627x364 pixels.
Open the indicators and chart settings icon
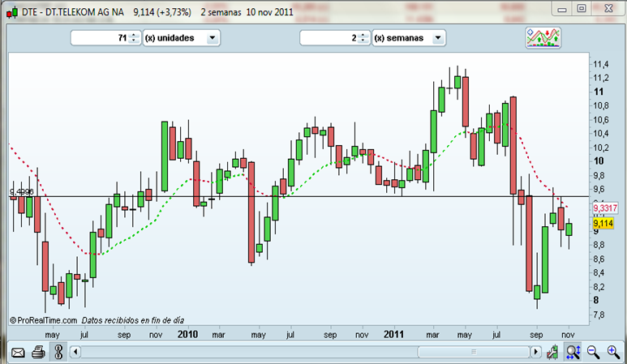(543, 38)
